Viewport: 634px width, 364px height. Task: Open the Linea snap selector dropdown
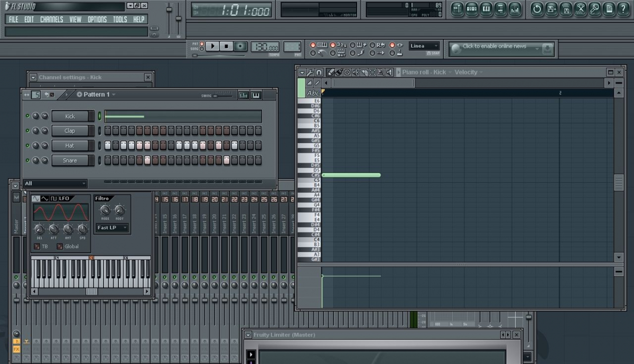tap(424, 46)
